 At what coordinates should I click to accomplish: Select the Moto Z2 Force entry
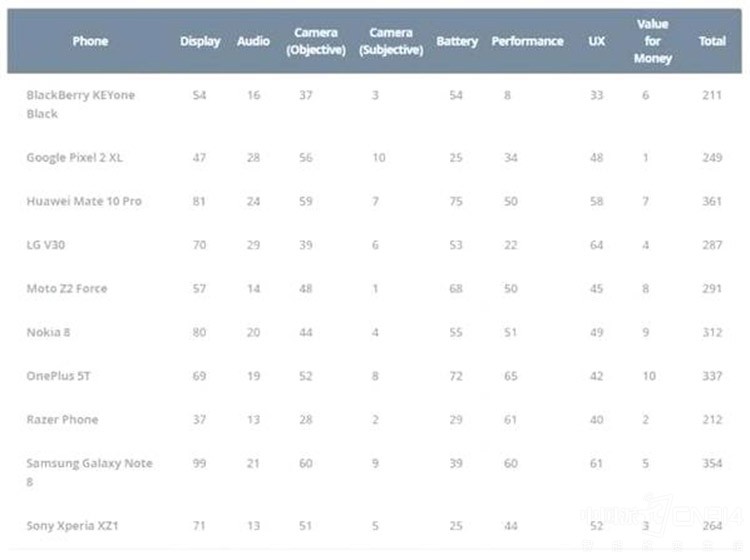click(66, 288)
